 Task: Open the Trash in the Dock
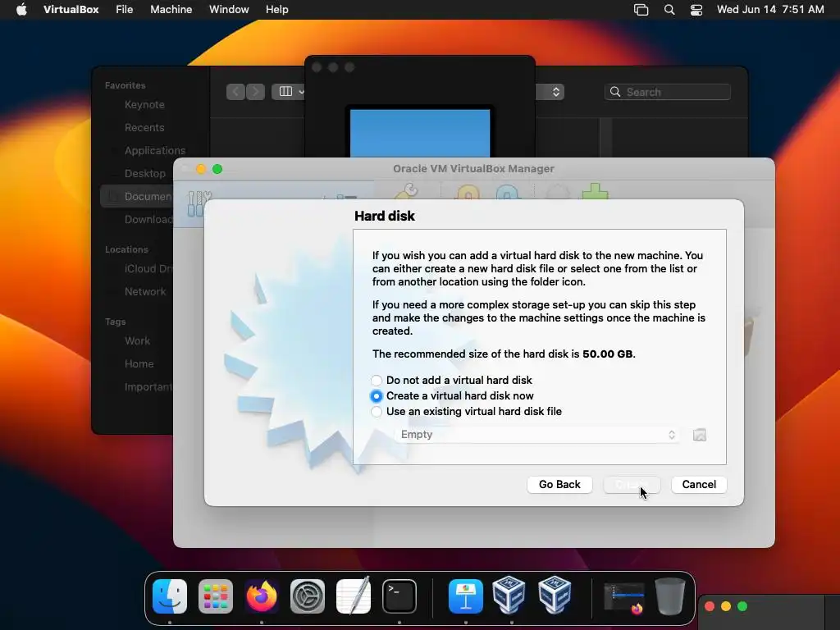click(669, 596)
